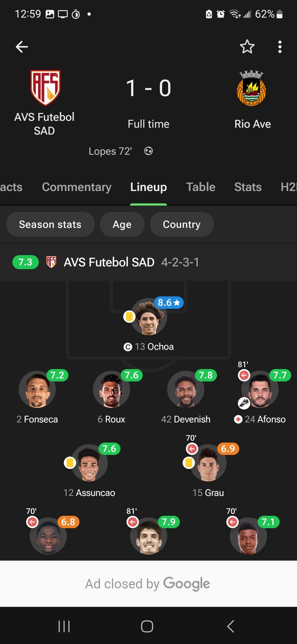Select the Country filter chip
This screenshot has height=644, width=297.
(182, 224)
